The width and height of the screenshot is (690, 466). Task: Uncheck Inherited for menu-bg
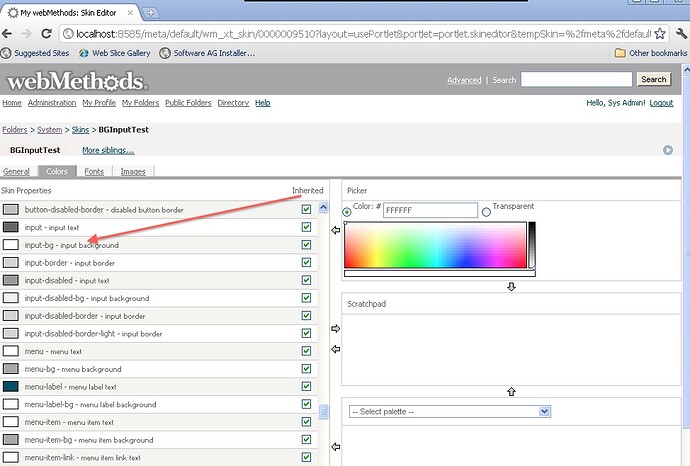pos(307,369)
